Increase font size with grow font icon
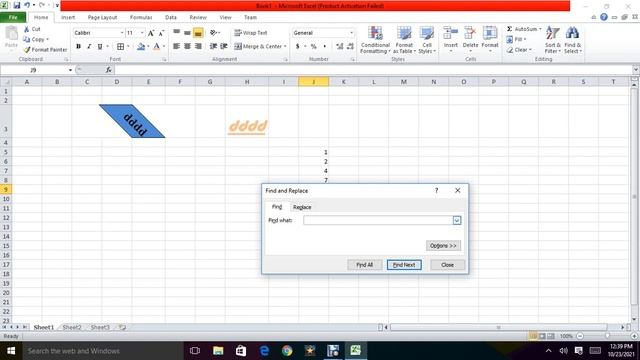The width and height of the screenshot is (640, 360). (x=151, y=33)
